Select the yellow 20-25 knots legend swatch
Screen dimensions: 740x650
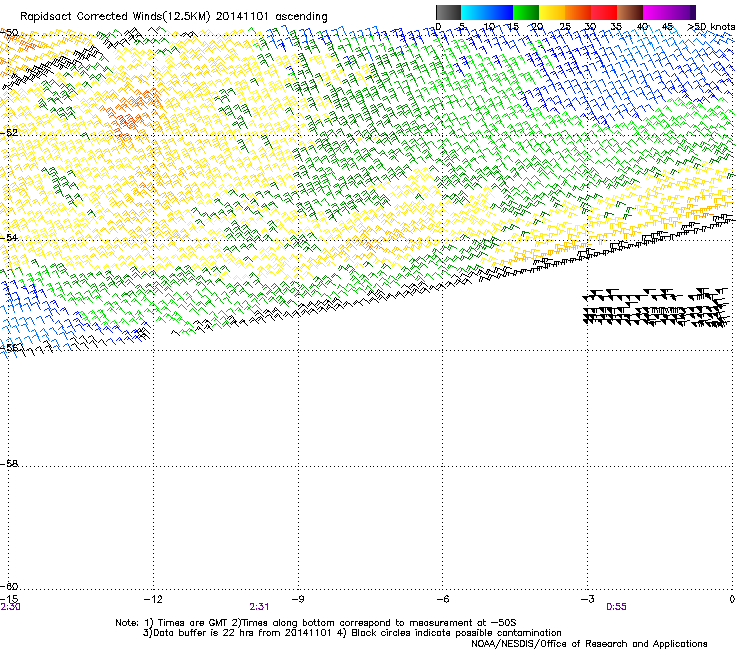point(552,12)
